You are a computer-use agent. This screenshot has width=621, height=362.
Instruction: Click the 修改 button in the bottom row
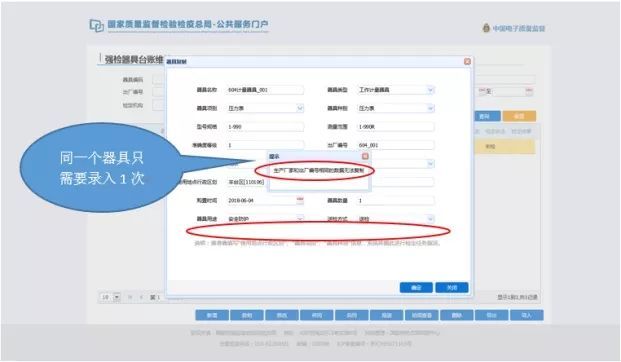pyautogui.click(x=282, y=315)
